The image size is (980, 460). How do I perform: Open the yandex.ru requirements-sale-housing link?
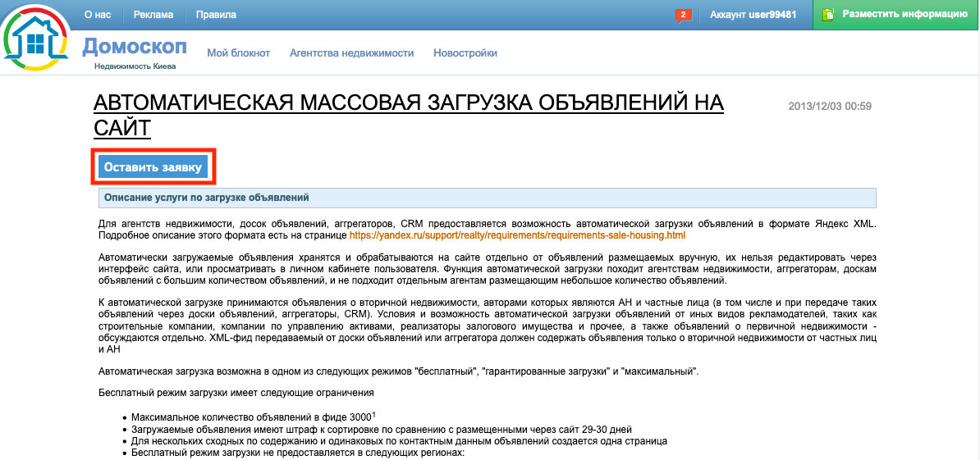click(x=517, y=235)
